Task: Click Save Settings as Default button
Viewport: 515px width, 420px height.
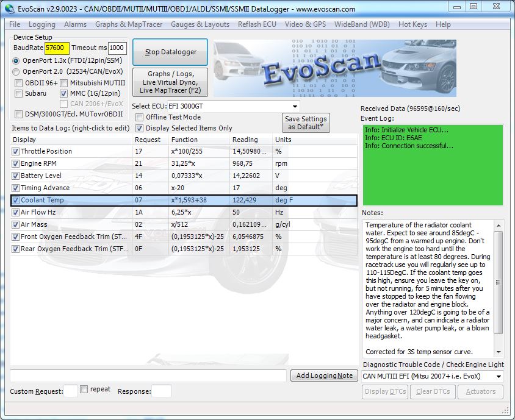Action: (306, 123)
